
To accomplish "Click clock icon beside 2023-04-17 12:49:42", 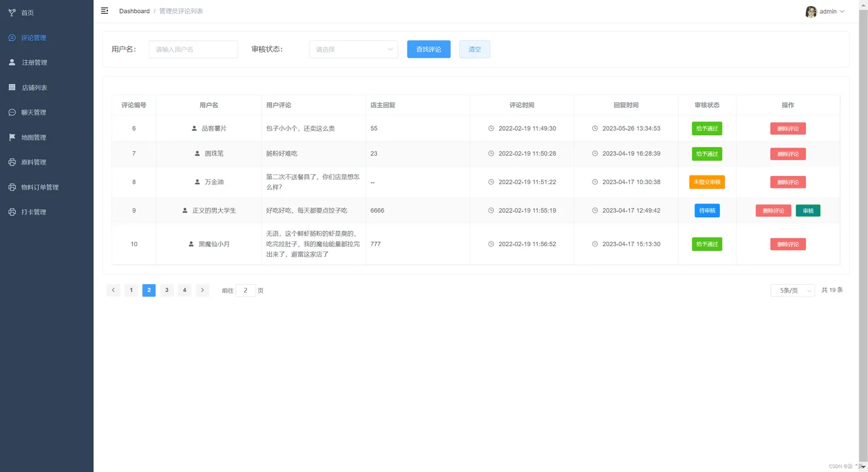I will tap(595, 210).
